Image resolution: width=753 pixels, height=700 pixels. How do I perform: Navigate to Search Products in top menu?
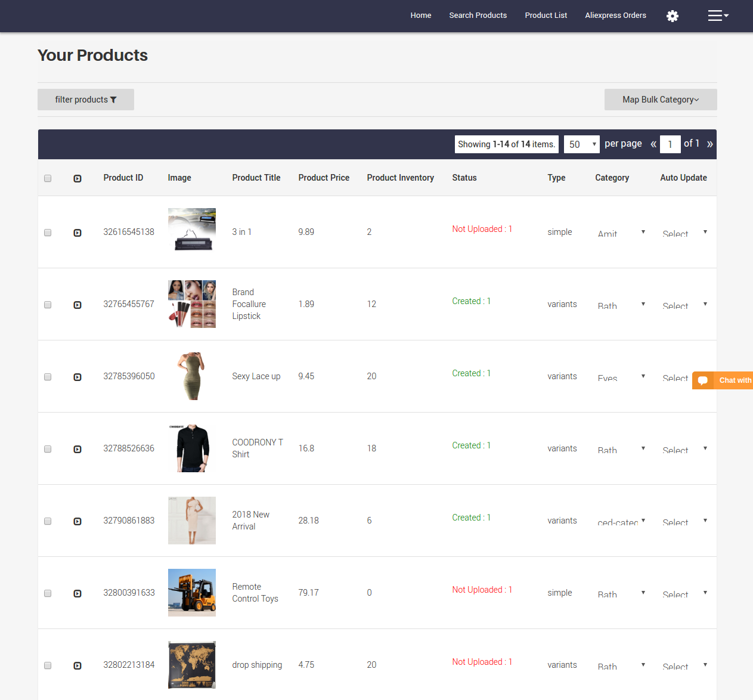point(478,16)
